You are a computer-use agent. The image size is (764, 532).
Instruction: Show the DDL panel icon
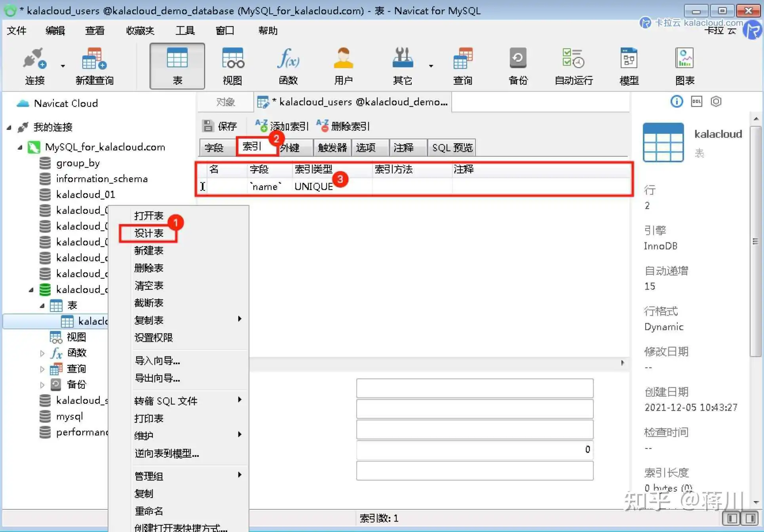[x=696, y=102]
